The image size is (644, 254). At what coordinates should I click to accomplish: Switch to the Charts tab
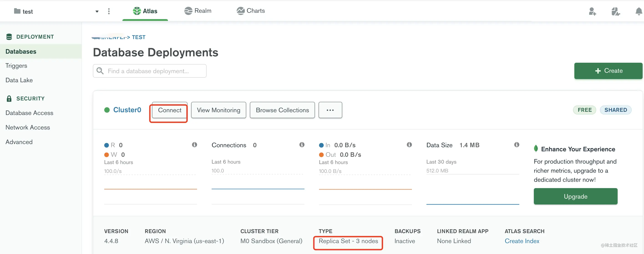[x=251, y=11]
